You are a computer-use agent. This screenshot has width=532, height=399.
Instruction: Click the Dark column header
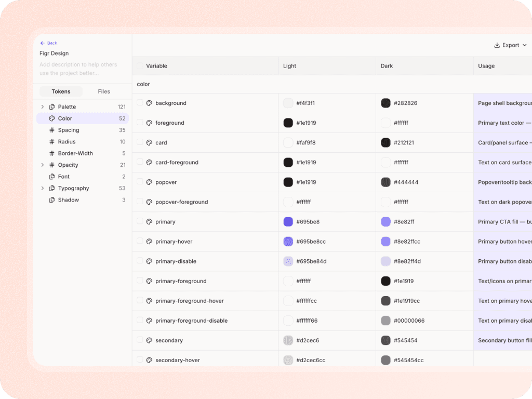click(387, 66)
